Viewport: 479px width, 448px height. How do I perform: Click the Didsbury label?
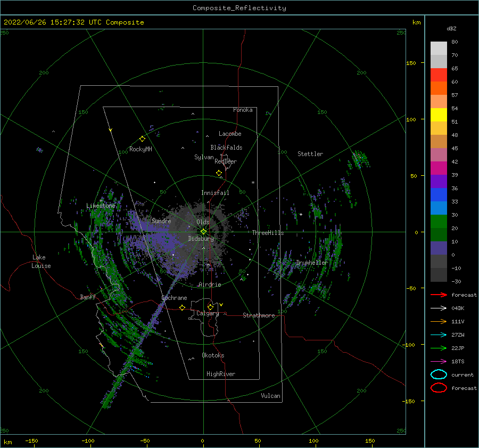(x=201, y=239)
